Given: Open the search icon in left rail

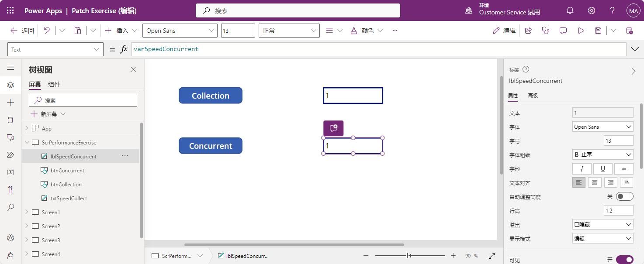Looking at the screenshot, I should coord(11,207).
